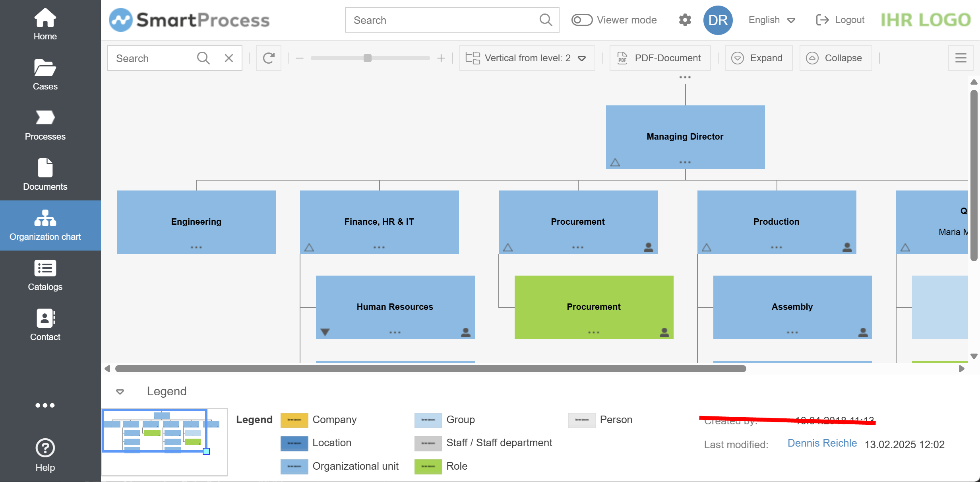Open the DR user avatar

click(x=718, y=20)
